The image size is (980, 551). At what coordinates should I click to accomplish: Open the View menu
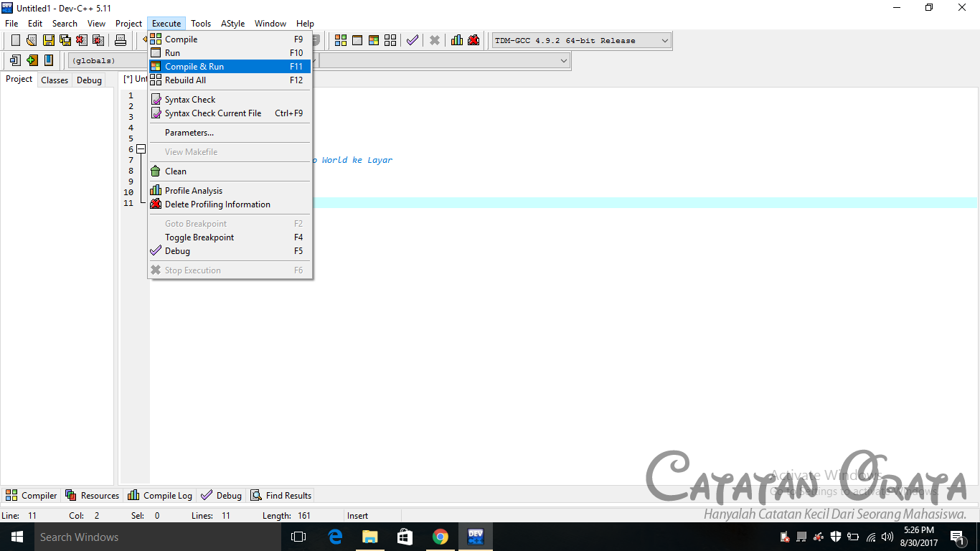tap(96, 24)
